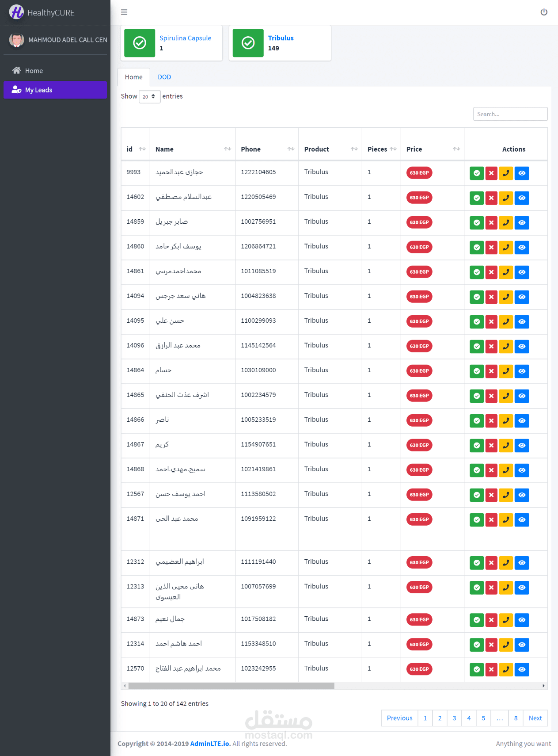Open the AdminLTE.io footer link

tap(210, 744)
